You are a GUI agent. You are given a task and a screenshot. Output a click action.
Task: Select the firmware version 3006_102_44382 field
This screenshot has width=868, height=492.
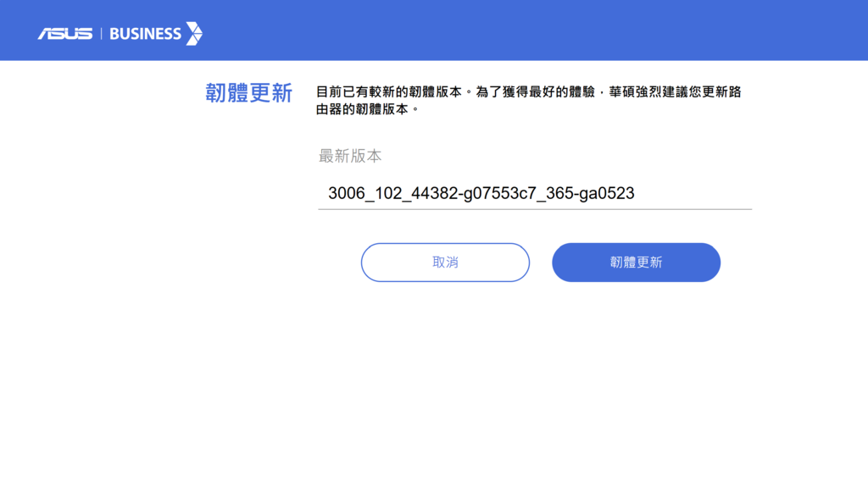coord(535,193)
